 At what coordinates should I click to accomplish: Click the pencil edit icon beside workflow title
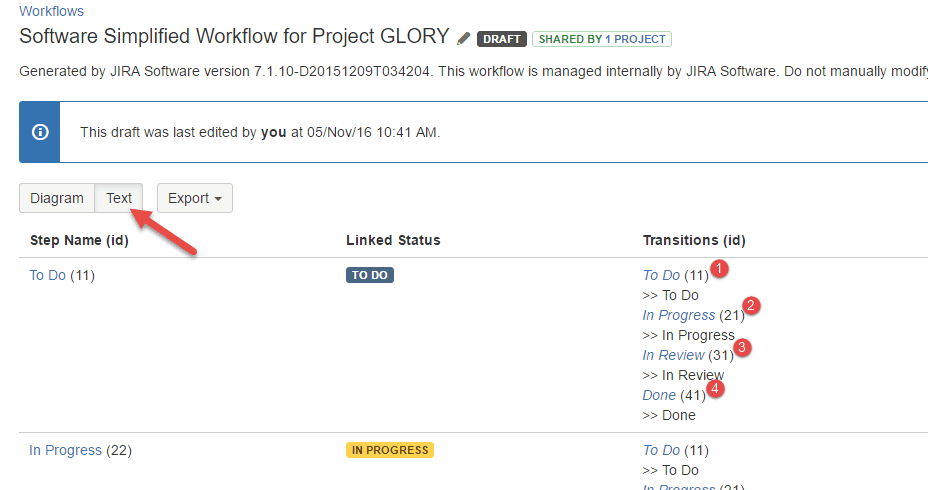tap(463, 38)
